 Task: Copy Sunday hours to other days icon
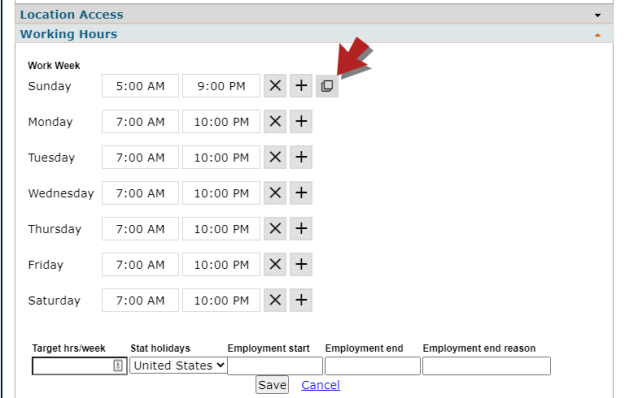pos(327,86)
